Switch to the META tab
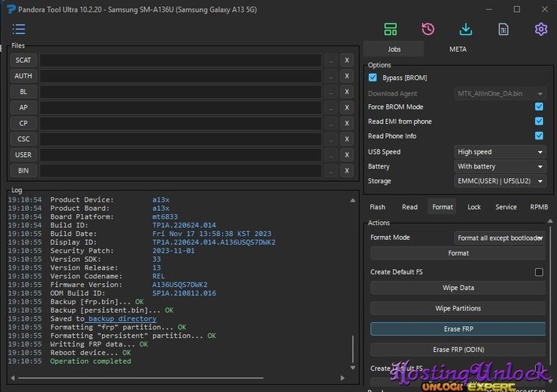This screenshot has width=557, height=392. [458, 49]
